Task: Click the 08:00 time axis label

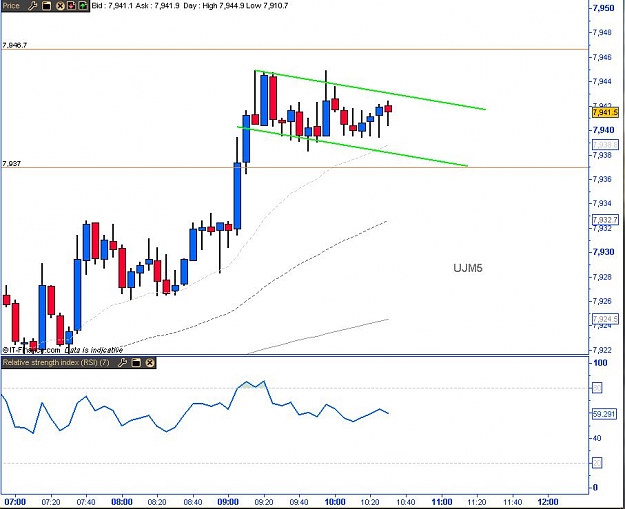Action: pos(122,501)
